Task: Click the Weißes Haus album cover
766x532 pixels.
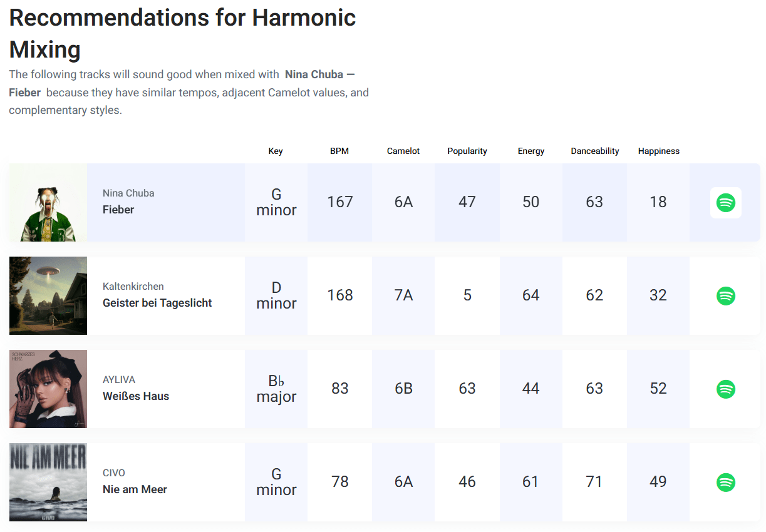Action: click(48, 389)
